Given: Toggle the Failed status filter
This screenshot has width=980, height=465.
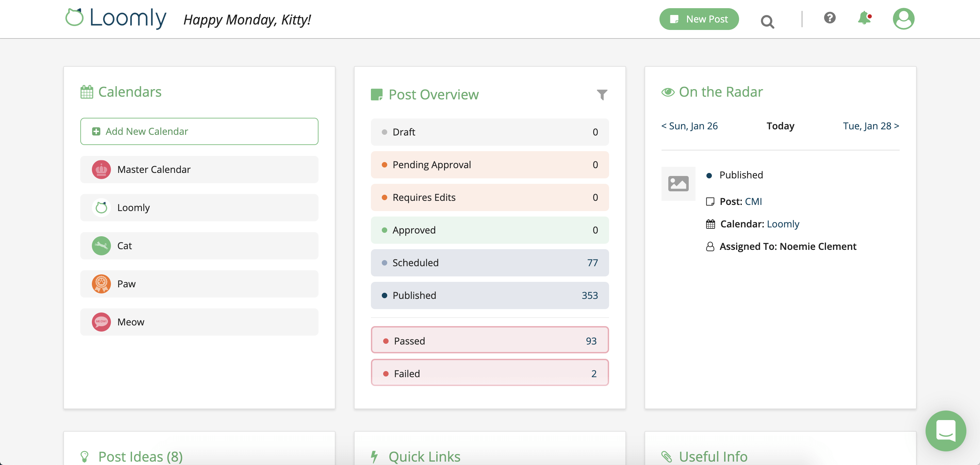Looking at the screenshot, I should coord(490,372).
